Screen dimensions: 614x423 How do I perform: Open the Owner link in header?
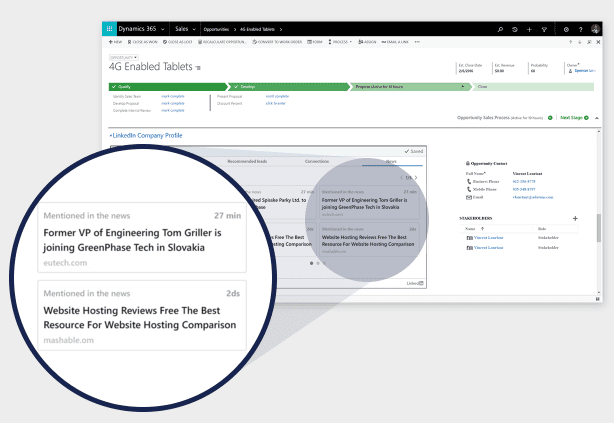(x=585, y=71)
